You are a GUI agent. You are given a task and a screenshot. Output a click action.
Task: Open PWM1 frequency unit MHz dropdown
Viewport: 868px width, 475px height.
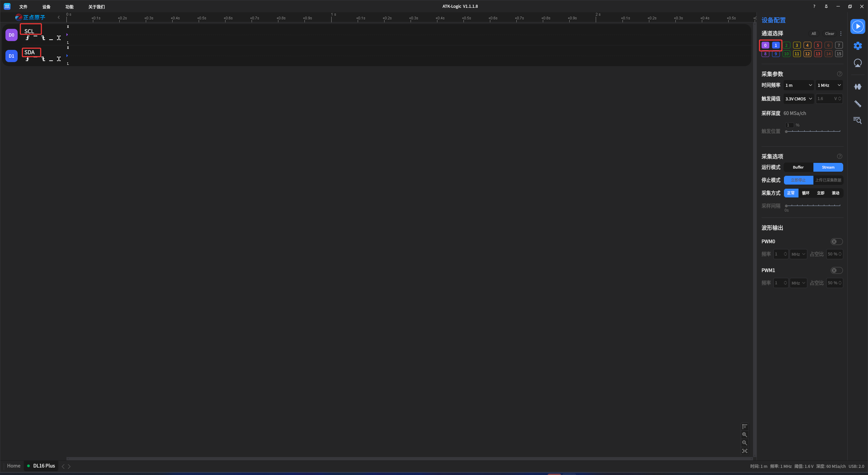[x=798, y=283]
